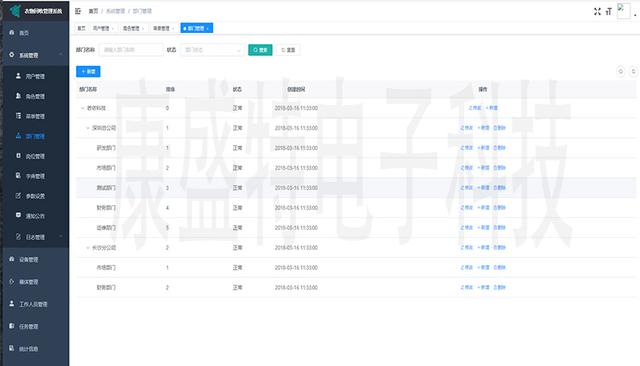The width and height of the screenshot is (640, 366).
Task: Select 部门管理 in the sidebar
Action: 35,136
